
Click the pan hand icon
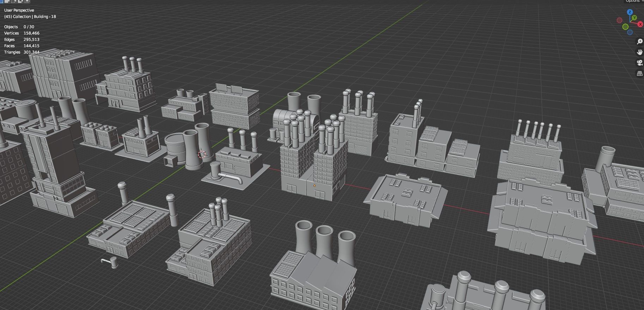(639, 52)
